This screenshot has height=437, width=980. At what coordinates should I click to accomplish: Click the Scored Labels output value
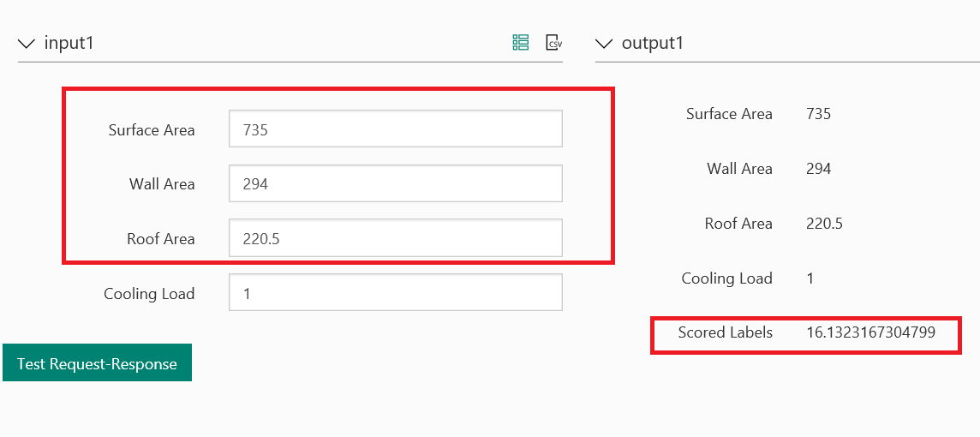click(x=870, y=332)
